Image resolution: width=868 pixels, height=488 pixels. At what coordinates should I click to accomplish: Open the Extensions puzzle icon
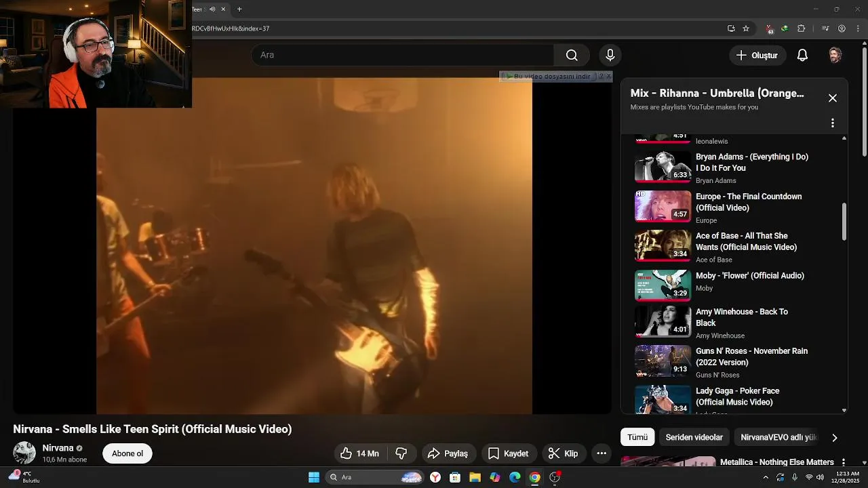802,28
